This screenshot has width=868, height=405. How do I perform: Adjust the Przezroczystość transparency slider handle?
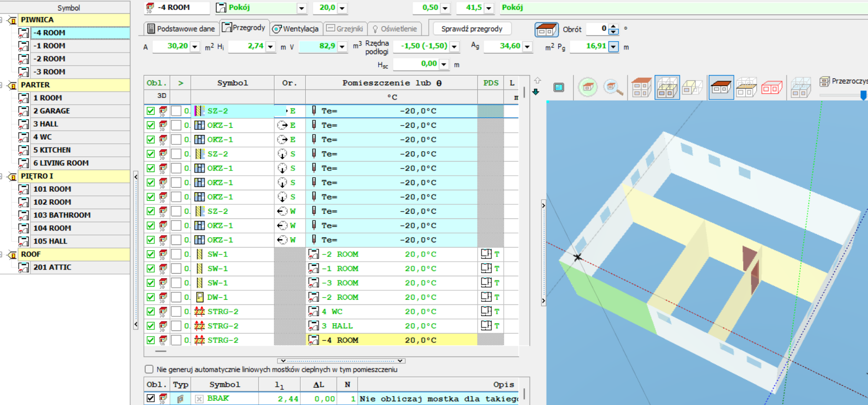(863, 95)
